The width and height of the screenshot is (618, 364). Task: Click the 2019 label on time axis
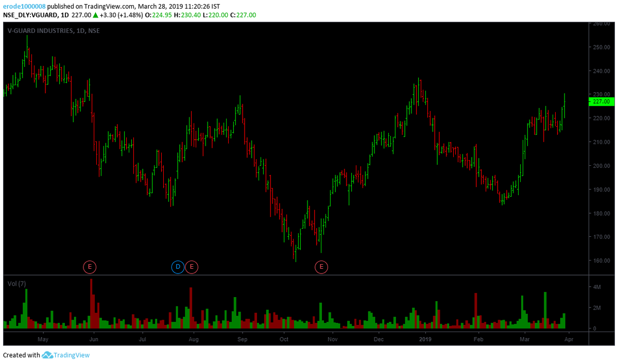tap(425, 339)
